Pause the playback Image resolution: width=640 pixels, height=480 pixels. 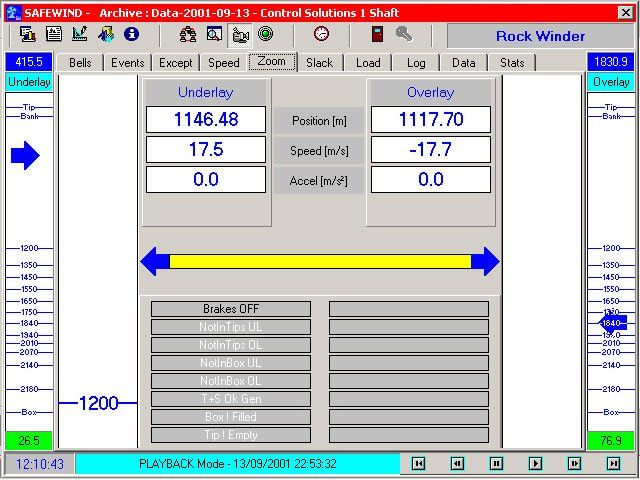point(496,464)
